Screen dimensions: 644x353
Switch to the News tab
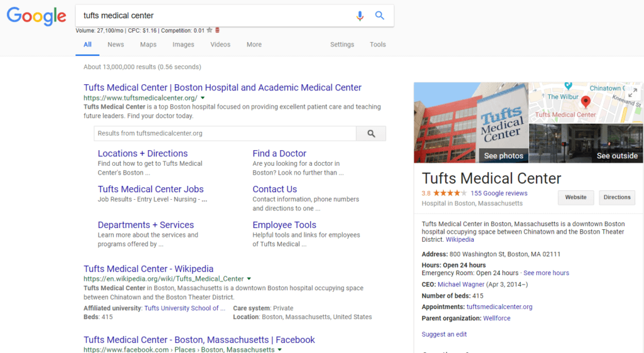tap(116, 44)
